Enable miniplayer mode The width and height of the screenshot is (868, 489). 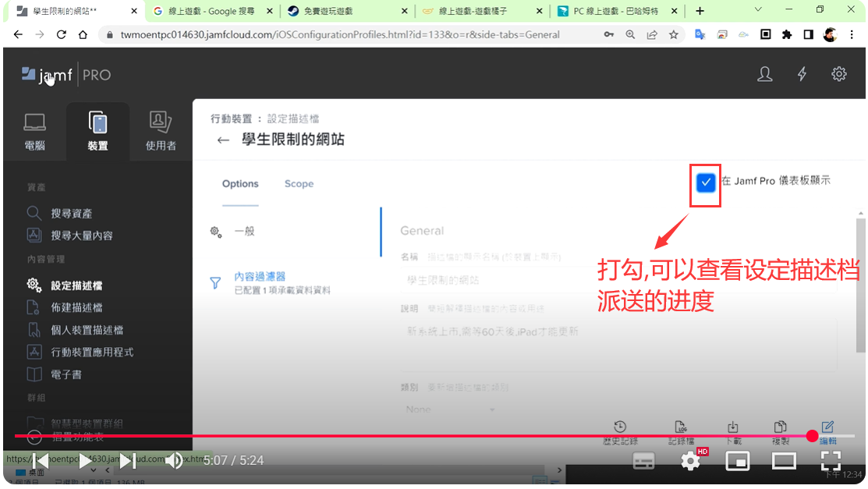(737, 461)
